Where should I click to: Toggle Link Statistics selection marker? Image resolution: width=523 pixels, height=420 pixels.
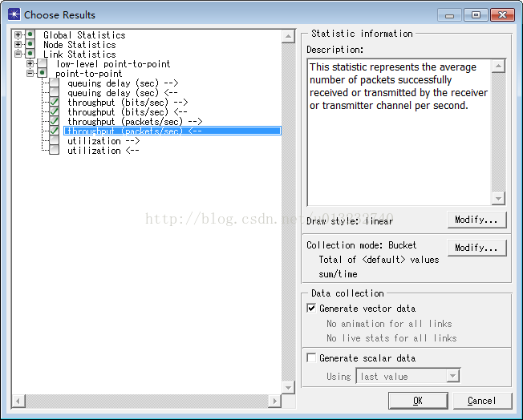pyautogui.click(x=30, y=54)
